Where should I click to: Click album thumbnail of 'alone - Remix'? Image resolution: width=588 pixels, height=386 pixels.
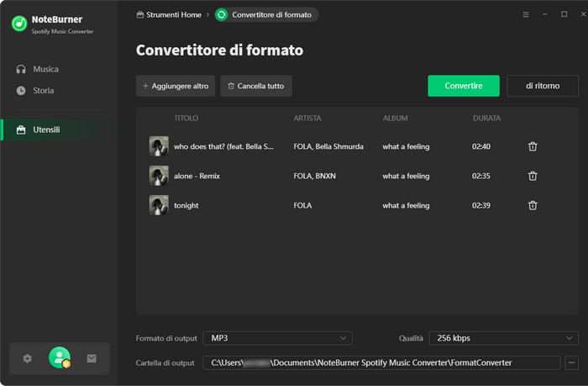point(159,176)
